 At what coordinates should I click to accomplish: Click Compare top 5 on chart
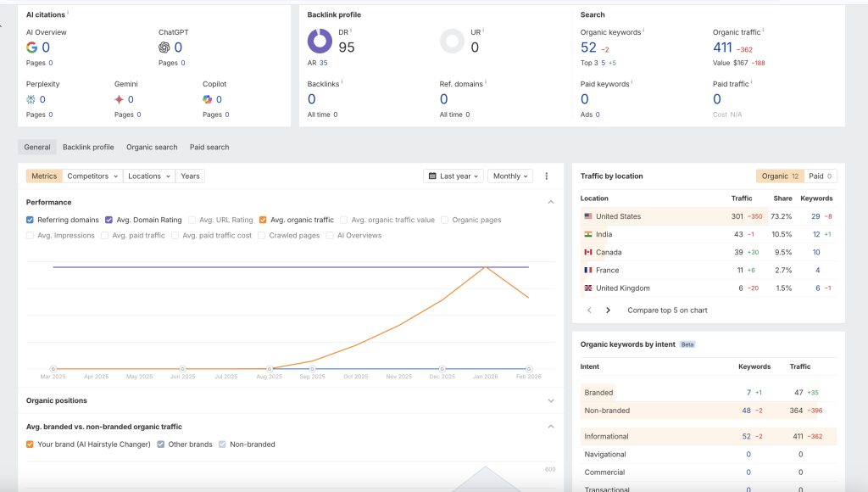click(x=667, y=310)
